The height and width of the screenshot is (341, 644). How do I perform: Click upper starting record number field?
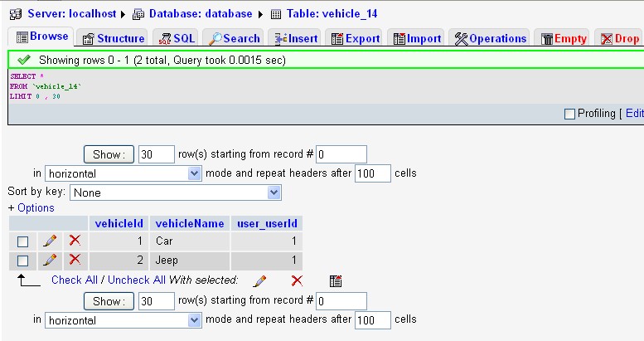pyautogui.click(x=341, y=154)
